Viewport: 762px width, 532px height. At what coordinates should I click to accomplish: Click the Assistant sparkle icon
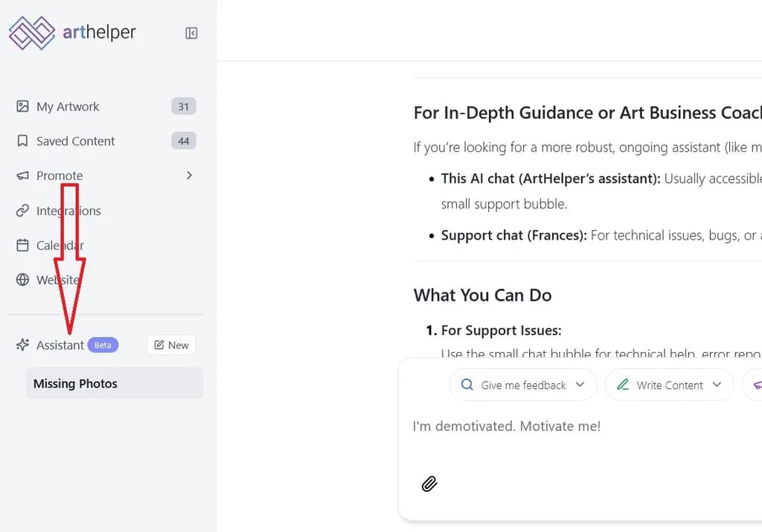pyautogui.click(x=22, y=345)
